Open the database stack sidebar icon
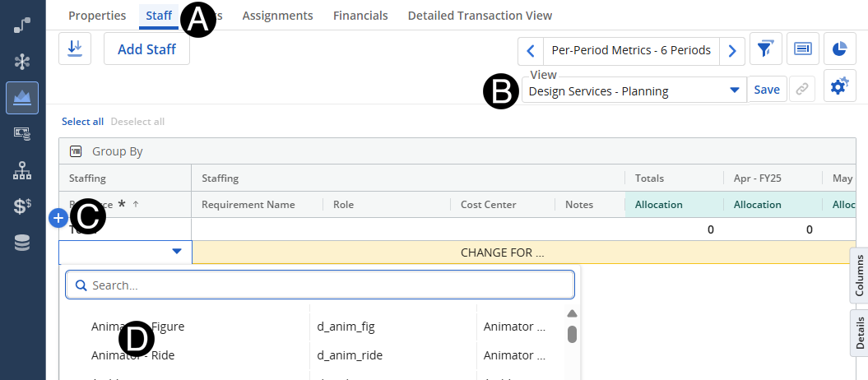This screenshot has width=868, height=380. 22,243
